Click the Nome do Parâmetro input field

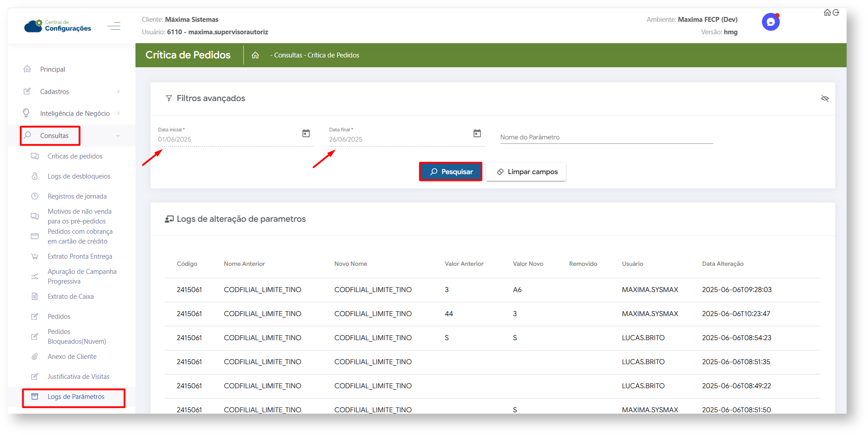tap(606, 137)
